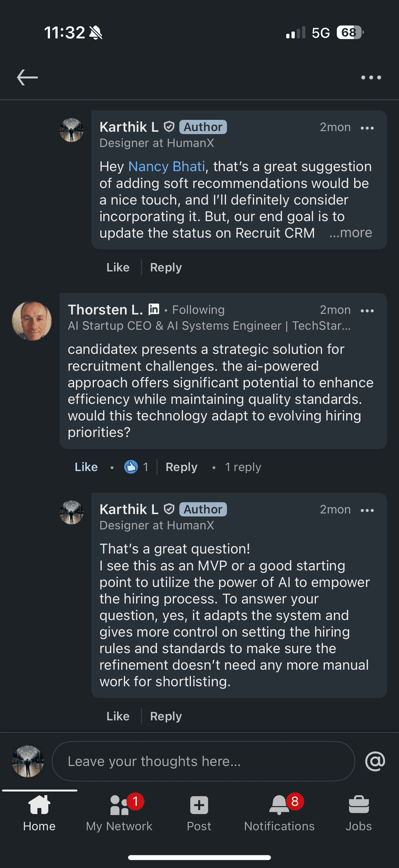Open the Nancy Bhati profile mention
The image size is (399, 868).
(x=166, y=167)
